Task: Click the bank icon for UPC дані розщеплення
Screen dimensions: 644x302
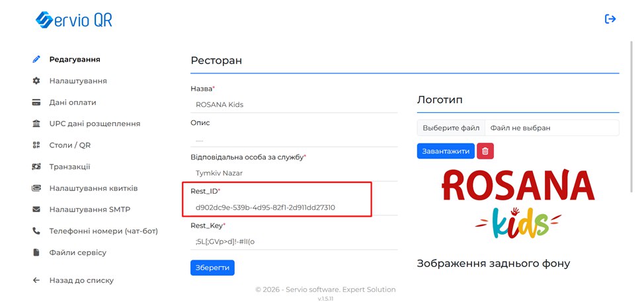Action: coord(37,124)
